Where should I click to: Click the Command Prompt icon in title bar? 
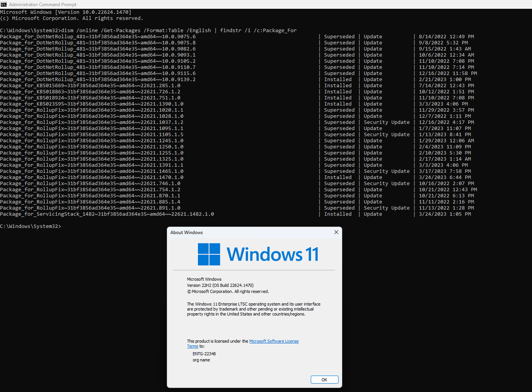[3, 4]
